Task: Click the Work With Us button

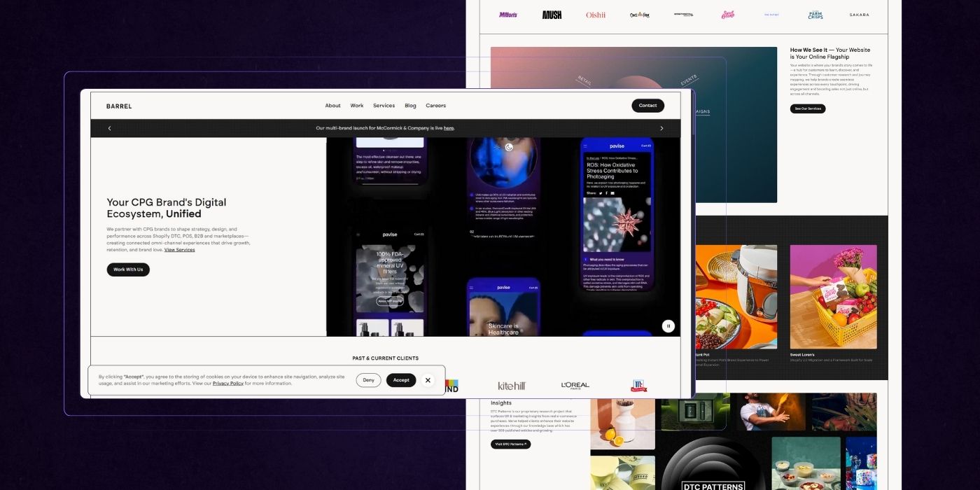Action: coord(128,269)
